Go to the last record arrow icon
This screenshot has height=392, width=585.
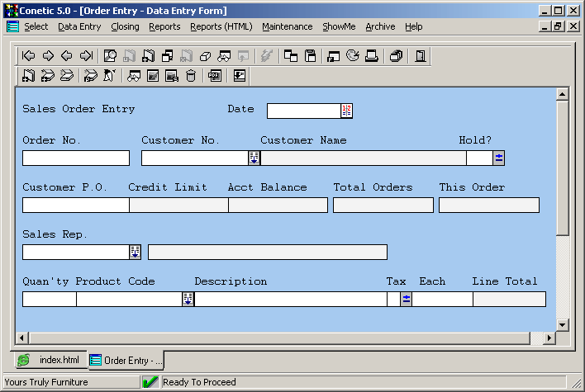point(85,56)
